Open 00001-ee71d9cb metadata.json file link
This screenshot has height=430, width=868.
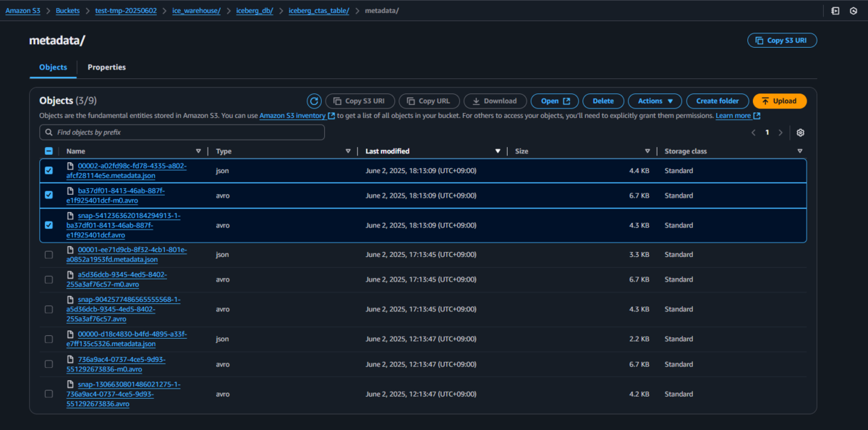coord(127,255)
